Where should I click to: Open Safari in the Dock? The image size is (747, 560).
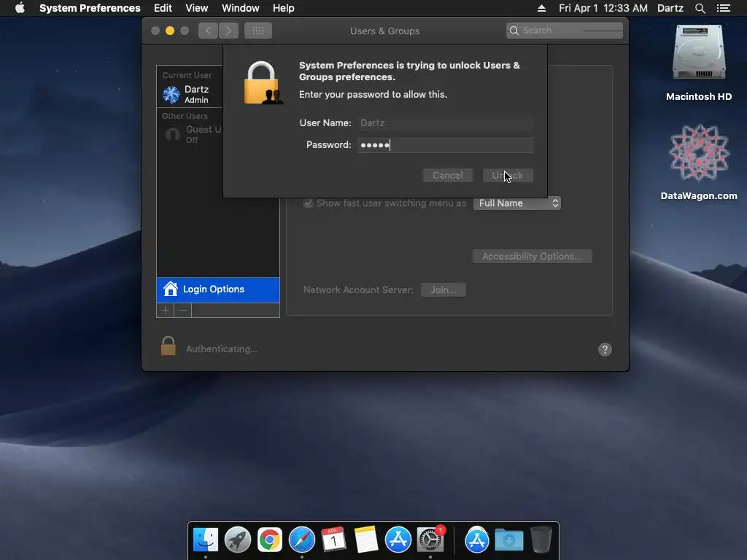[x=302, y=540]
